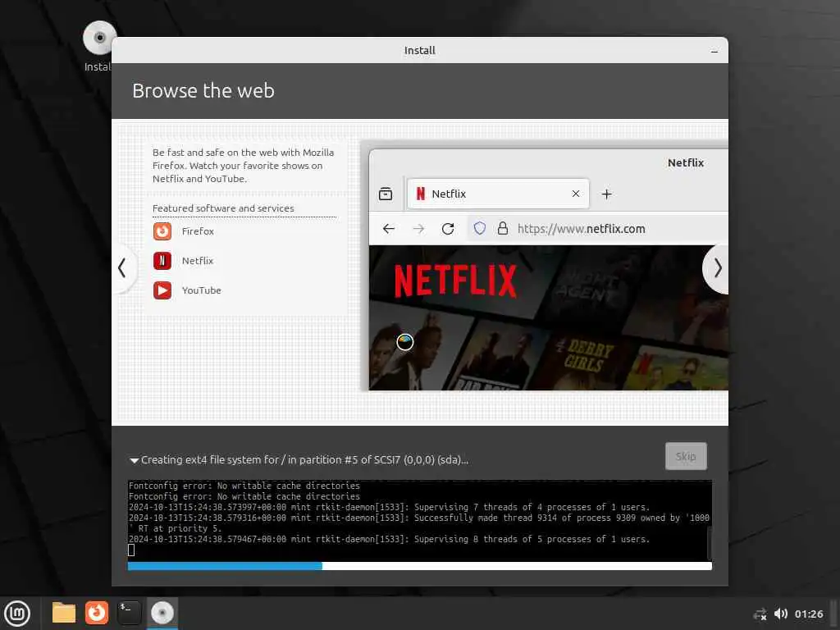Image resolution: width=840 pixels, height=630 pixels.
Task: Click the browser back arrow
Action: click(x=389, y=230)
